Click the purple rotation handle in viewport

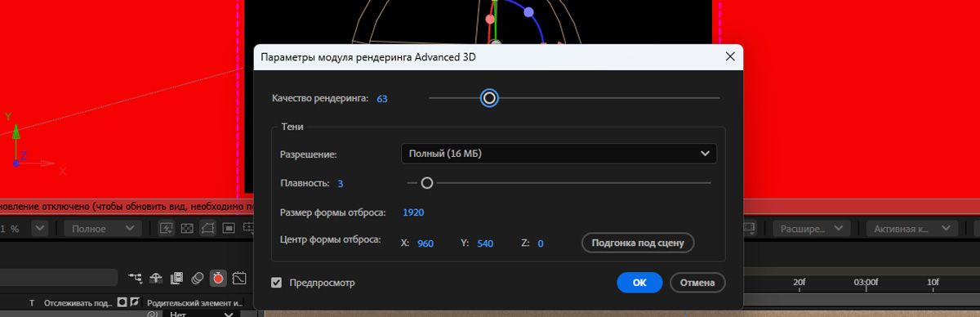click(x=528, y=12)
